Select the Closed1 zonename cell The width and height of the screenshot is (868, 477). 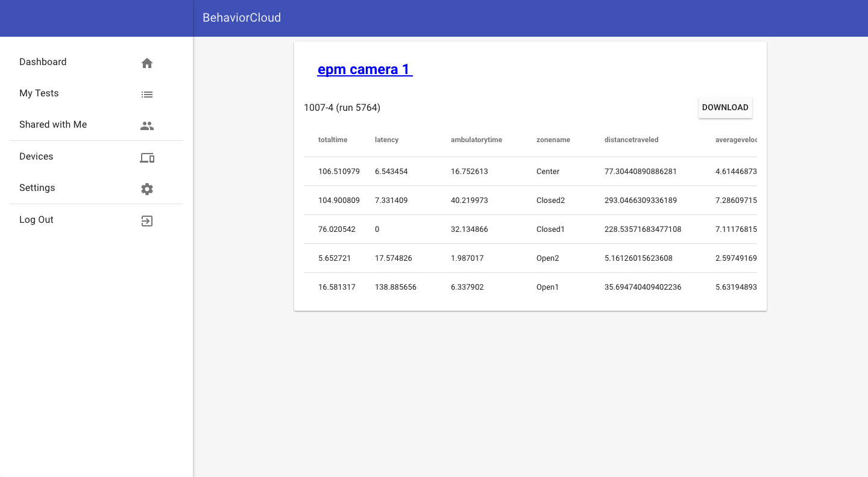pyautogui.click(x=550, y=229)
